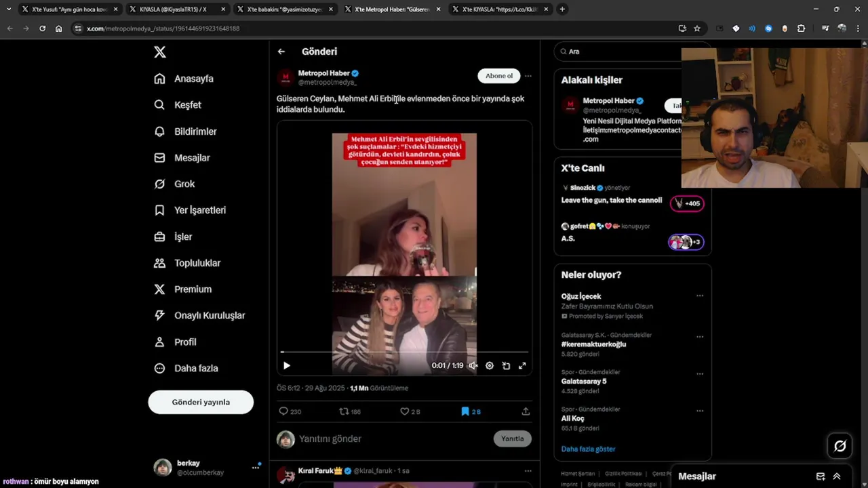
Task: Play the video in the post
Action: [x=287, y=365]
